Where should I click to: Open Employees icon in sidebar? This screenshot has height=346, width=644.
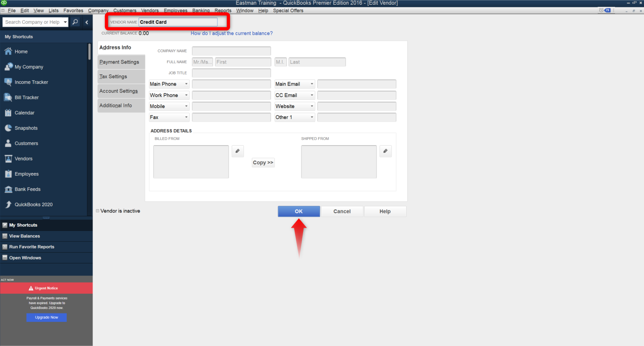[8, 174]
